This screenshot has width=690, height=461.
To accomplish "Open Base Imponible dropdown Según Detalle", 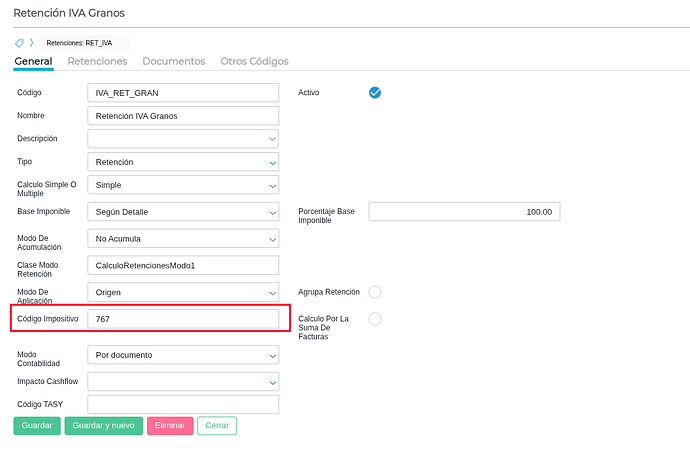I will click(271, 212).
